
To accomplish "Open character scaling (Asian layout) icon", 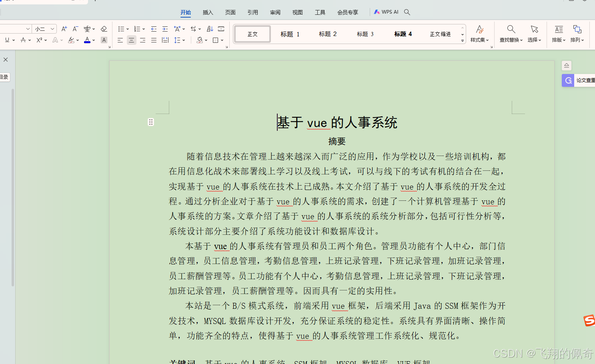I will coord(177,29).
